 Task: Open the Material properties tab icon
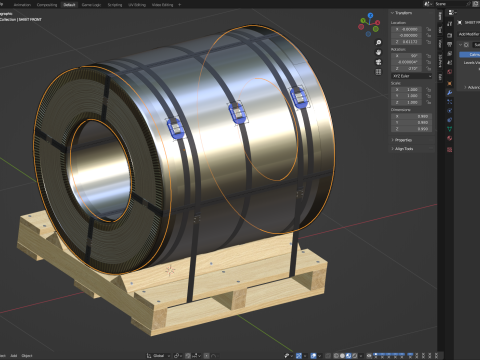449,138
